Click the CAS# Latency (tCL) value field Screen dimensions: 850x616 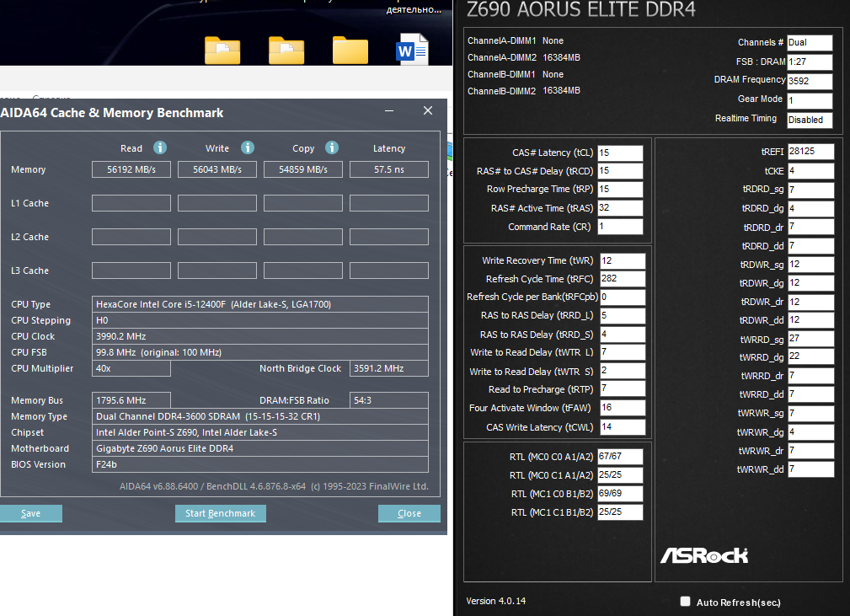click(x=620, y=153)
